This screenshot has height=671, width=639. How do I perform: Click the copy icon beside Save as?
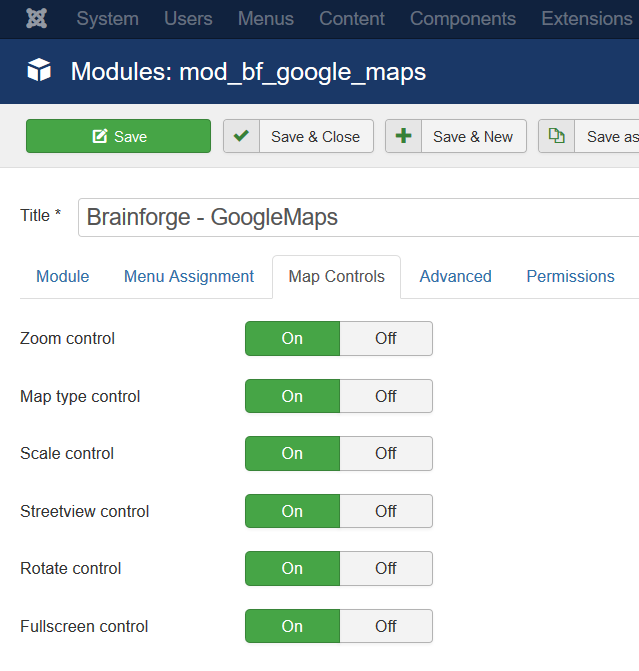point(556,136)
